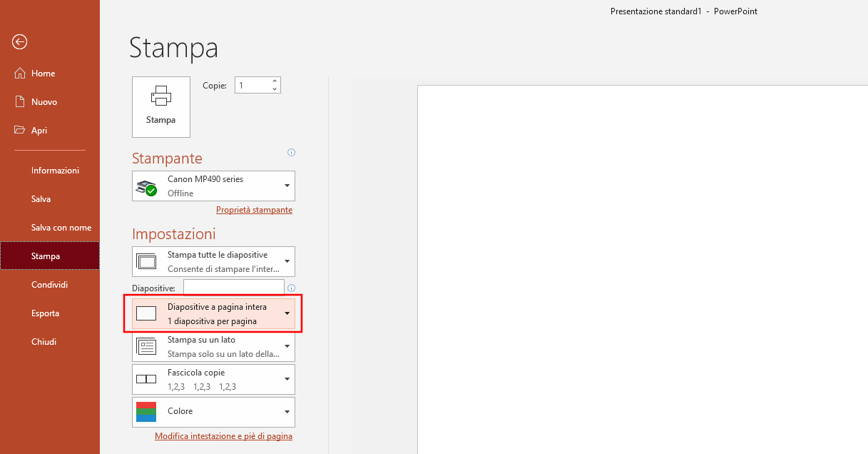Click the back arrow circle icon
This screenshot has width=868, height=454.
pos(20,42)
